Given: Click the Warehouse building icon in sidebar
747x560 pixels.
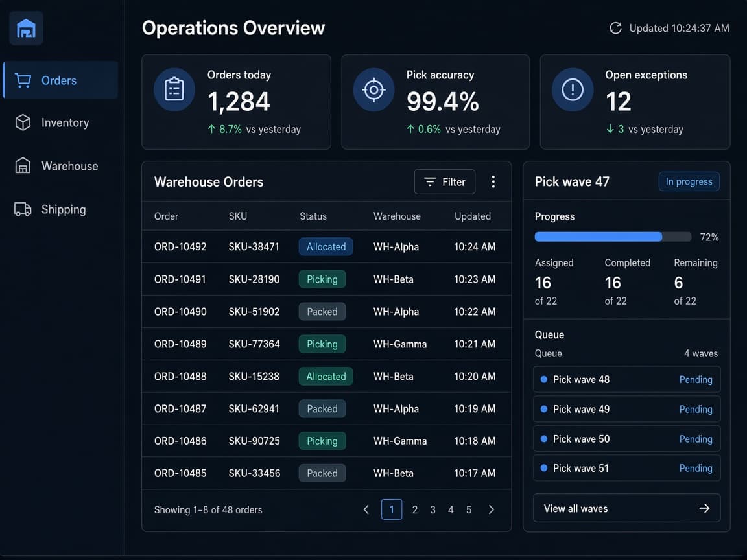Looking at the screenshot, I should coord(23,166).
